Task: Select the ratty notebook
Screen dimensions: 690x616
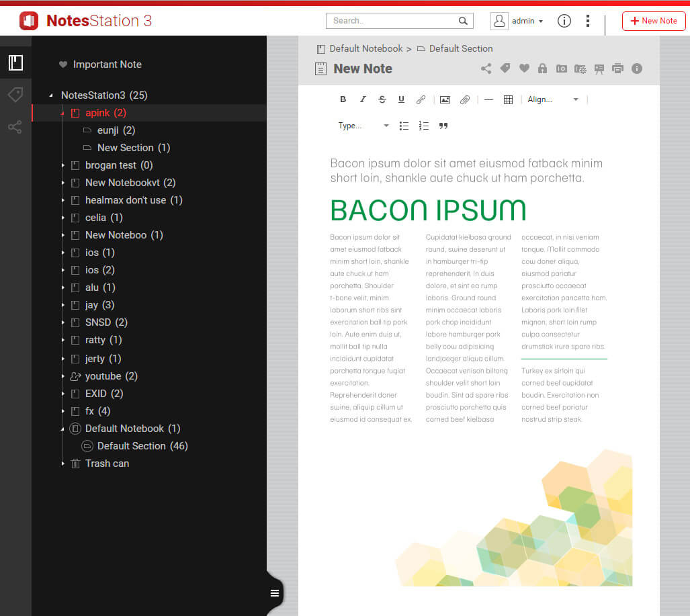Action: pyautogui.click(x=103, y=340)
